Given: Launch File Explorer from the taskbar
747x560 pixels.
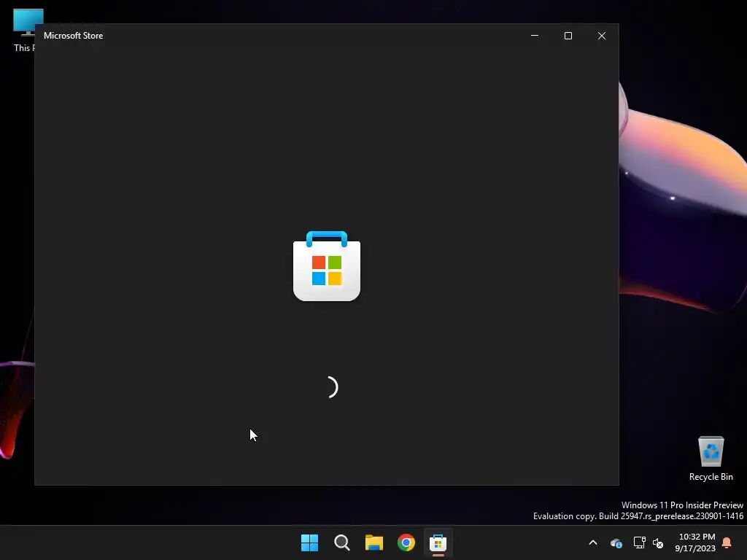Looking at the screenshot, I should (374, 542).
